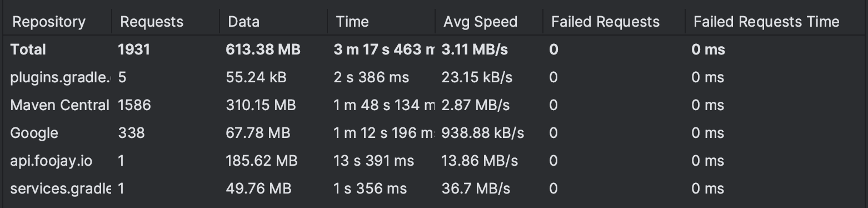Click the 36.7 MB/s speed cell
This screenshot has width=868, height=208.
tap(476, 189)
